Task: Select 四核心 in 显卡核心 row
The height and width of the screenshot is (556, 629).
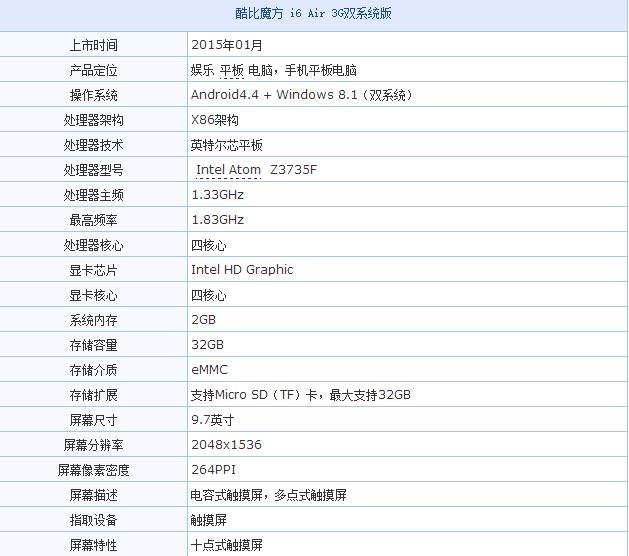Action: click(209, 295)
